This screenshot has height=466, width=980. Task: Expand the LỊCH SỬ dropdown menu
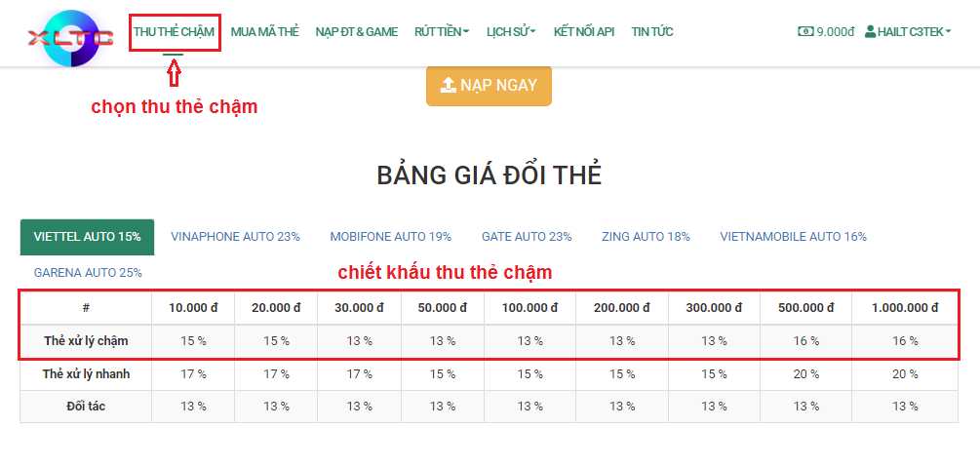pos(511,32)
